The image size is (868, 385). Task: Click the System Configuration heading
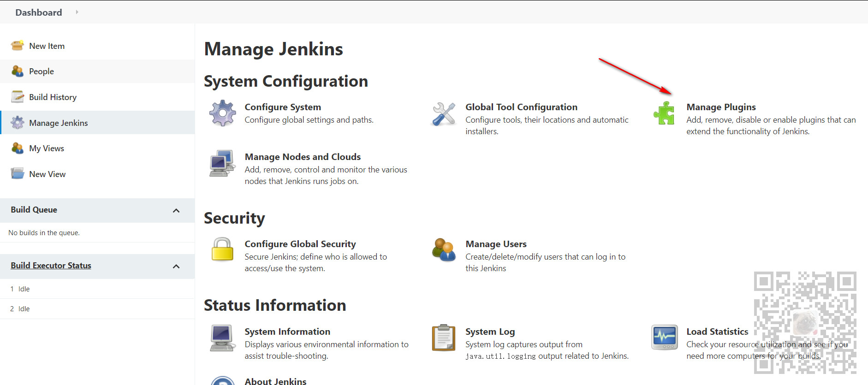(286, 81)
